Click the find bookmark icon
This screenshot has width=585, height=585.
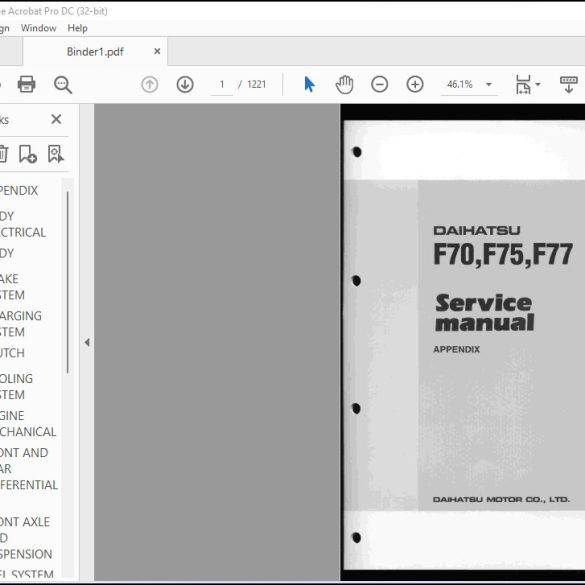click(x=56, y=154)
